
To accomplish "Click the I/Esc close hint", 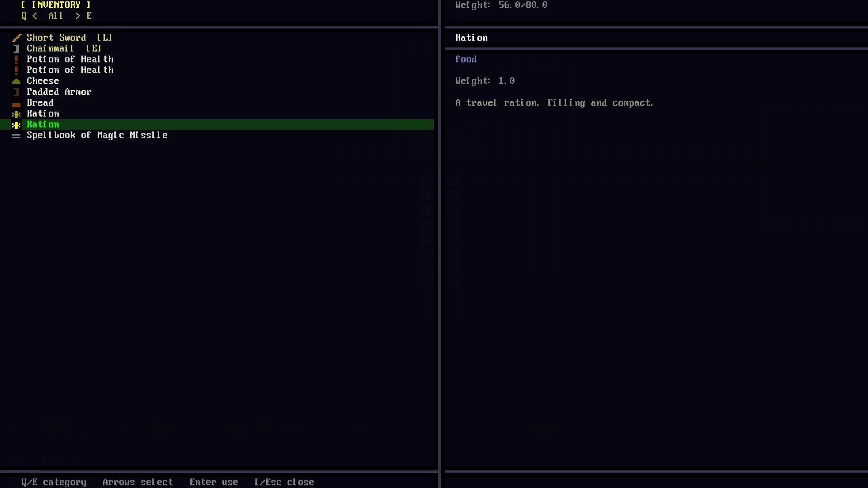I will (284, 482).
